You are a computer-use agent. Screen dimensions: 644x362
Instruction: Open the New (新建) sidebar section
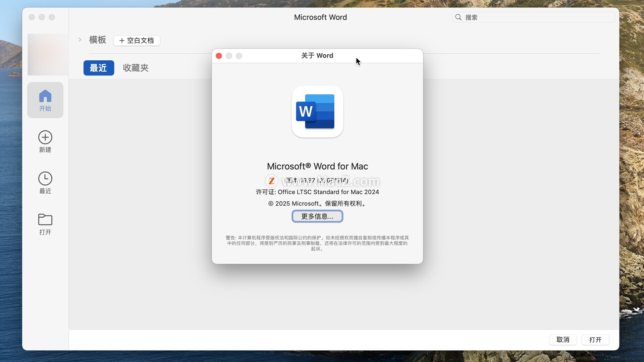(45, 141)
